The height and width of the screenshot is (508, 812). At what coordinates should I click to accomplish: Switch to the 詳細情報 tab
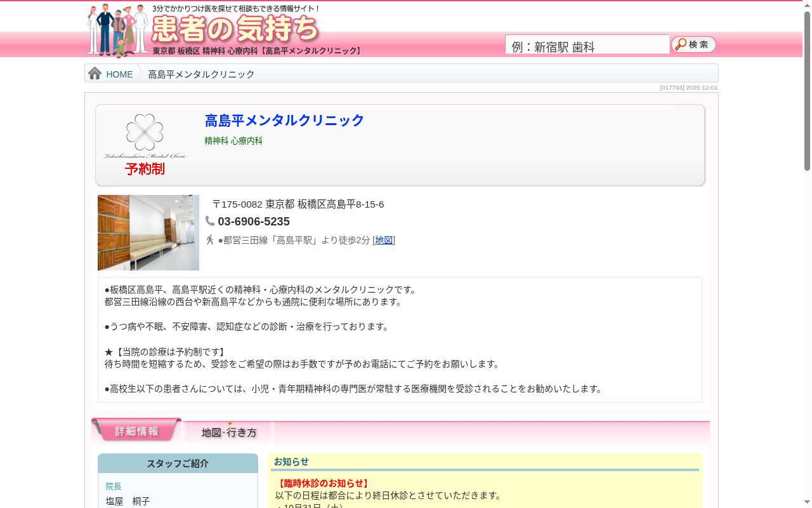(136, 430)
